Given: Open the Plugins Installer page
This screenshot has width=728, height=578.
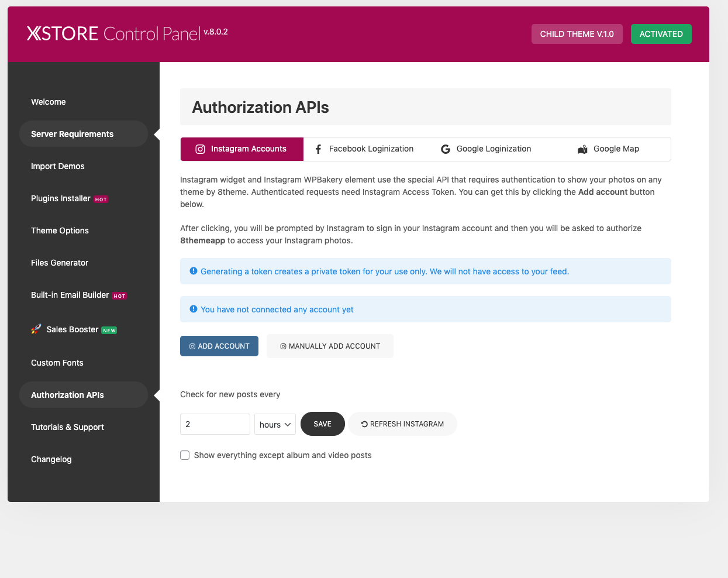Looking at the screenshot, I should (x=61, y=198).
